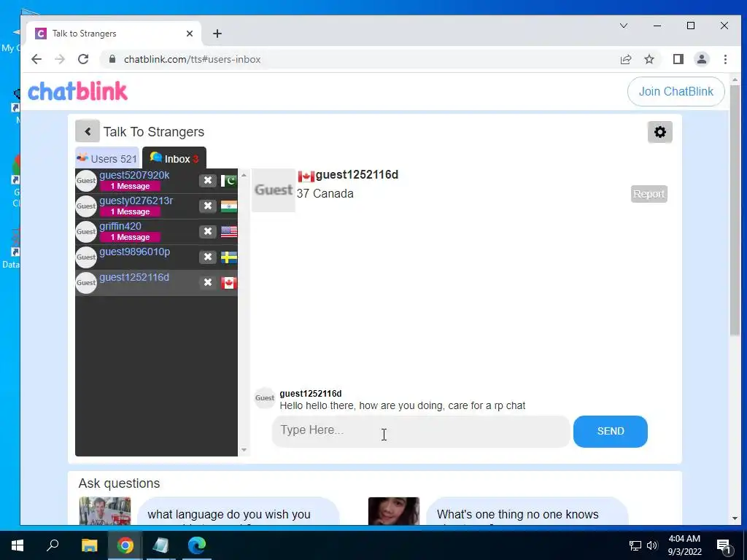Open Windows taskbar search
Image resolution: width=747 pixels, height=560 pixels.
coord(53,545)
